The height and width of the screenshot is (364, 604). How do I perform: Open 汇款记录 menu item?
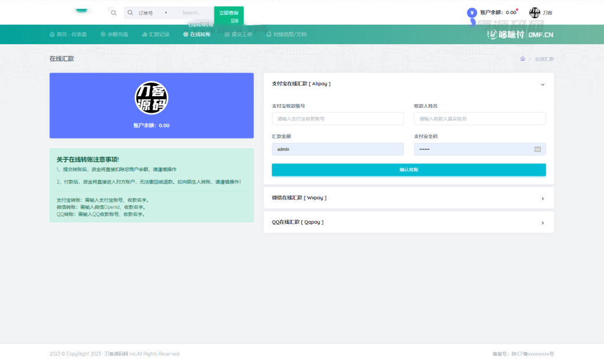[x=156, y=34]
